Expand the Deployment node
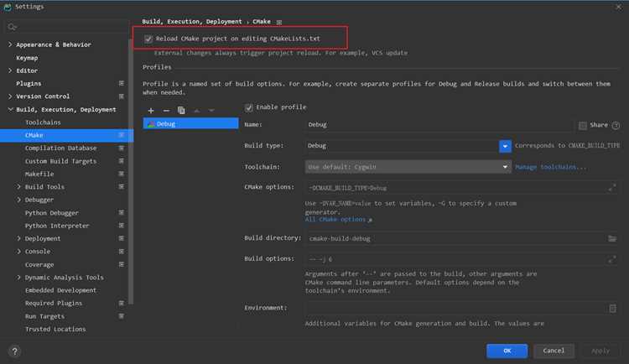629x364 pixels. [x=18, y=238]
